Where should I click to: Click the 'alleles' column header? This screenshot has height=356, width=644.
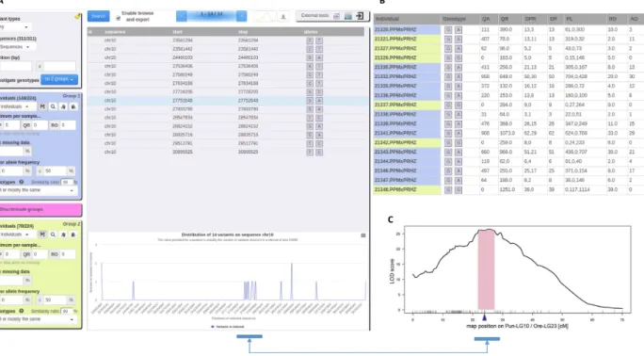pos(311,32)
